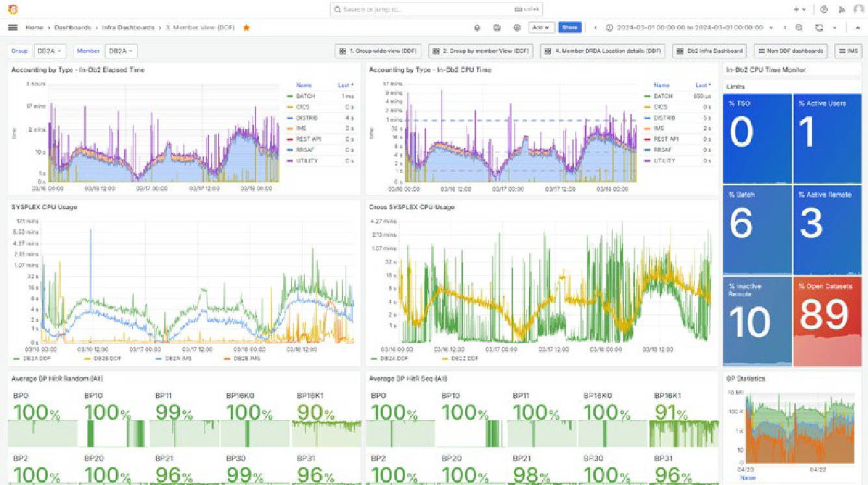Click the second dashboard toolbar icon left of Add
The image size is (868, 485).
[497, 28]
